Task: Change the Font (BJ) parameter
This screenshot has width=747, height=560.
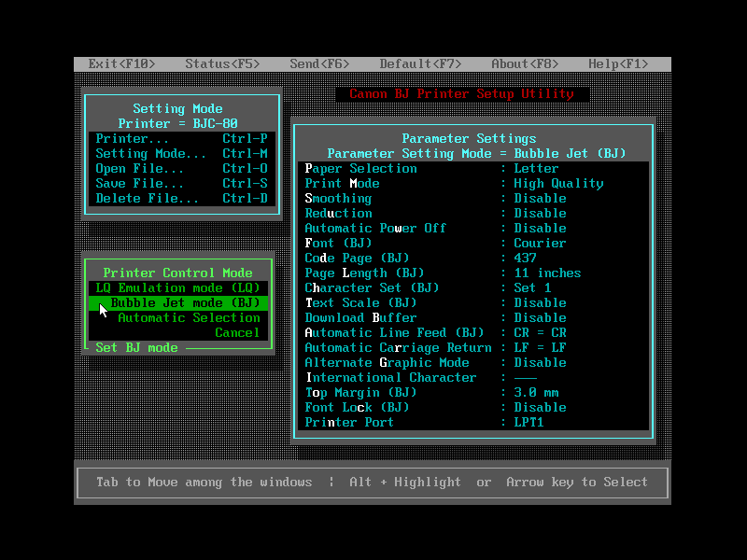Action: click(473, 243)
